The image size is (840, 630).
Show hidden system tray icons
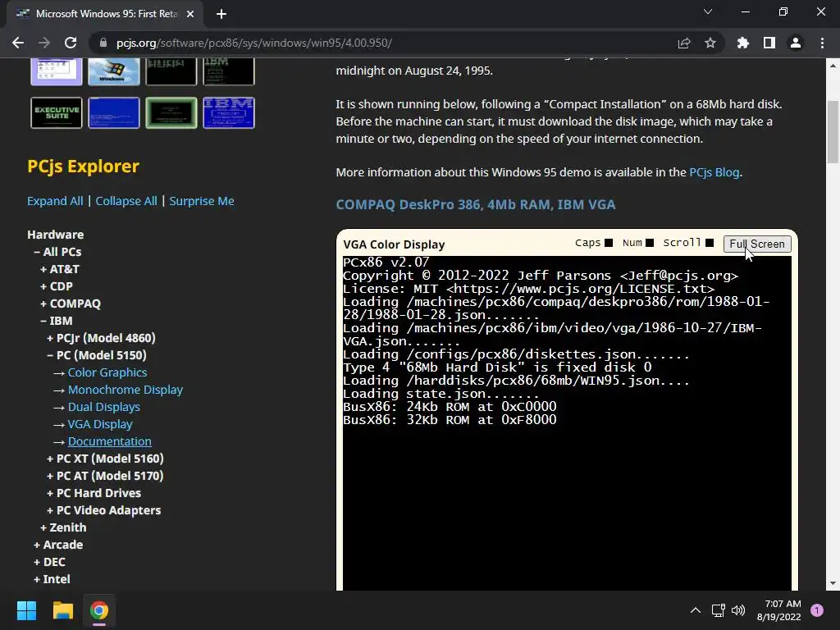coord(696,610)
